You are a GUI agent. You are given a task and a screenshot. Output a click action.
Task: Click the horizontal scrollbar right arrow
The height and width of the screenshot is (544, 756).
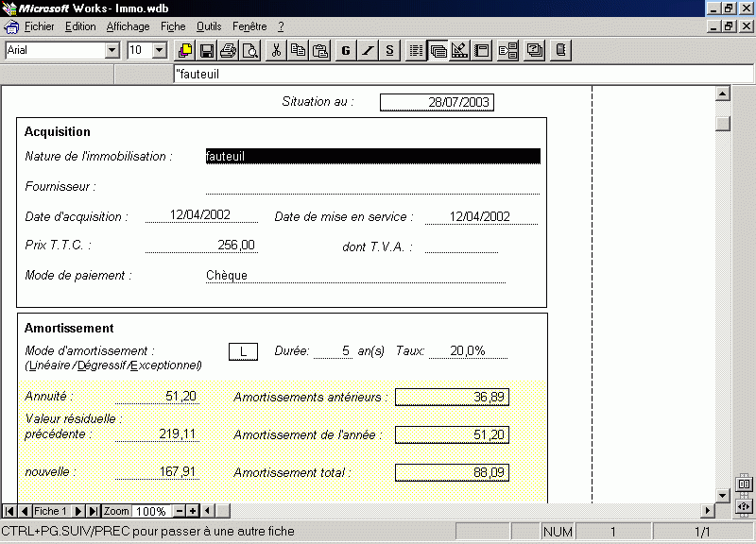pos(708,511)
